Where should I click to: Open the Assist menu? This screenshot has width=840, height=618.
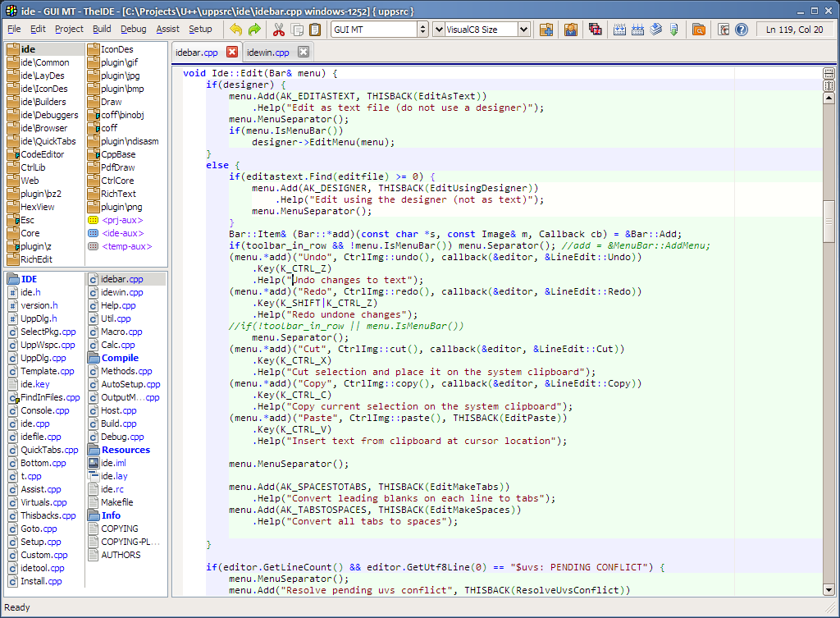point(167,29)
